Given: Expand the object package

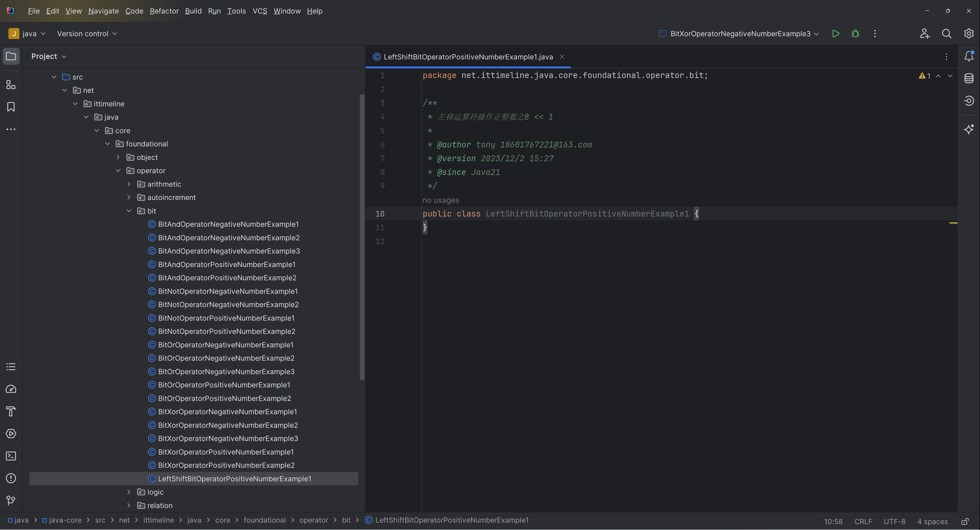Looking at the screenshot, I should pyautogui.click(x=118, y=157).
